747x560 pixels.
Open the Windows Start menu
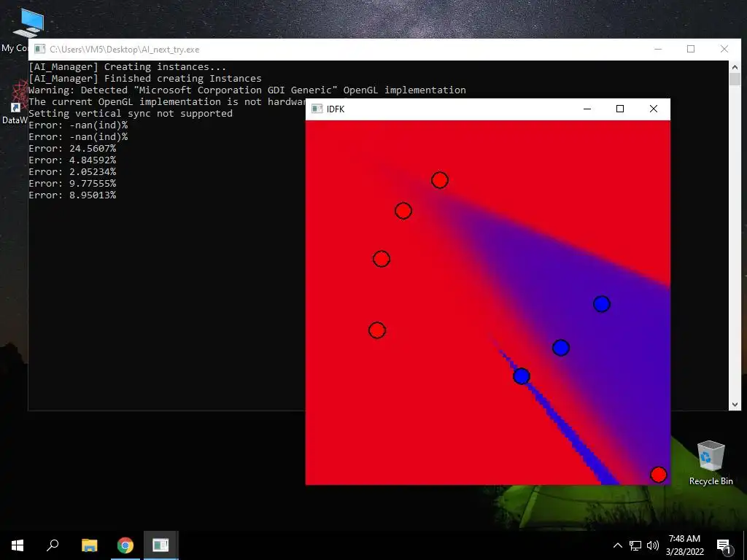coord(18,545)
